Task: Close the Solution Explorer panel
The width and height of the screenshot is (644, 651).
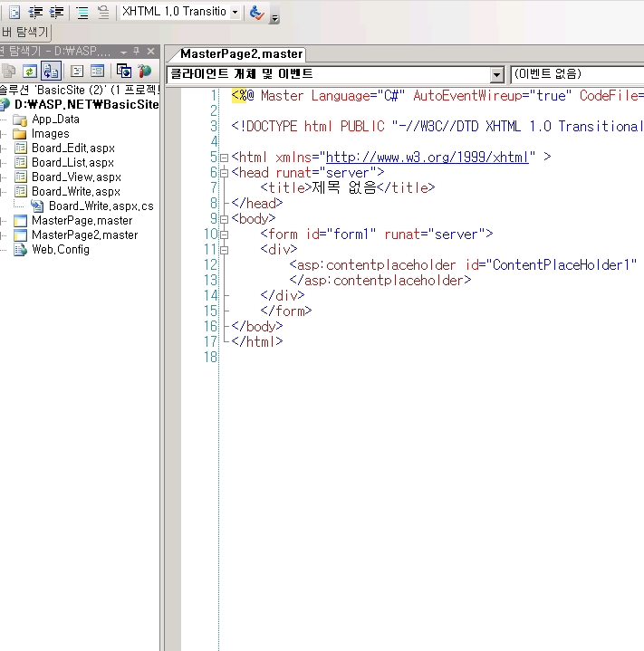Action: click(x=150, y=51)
